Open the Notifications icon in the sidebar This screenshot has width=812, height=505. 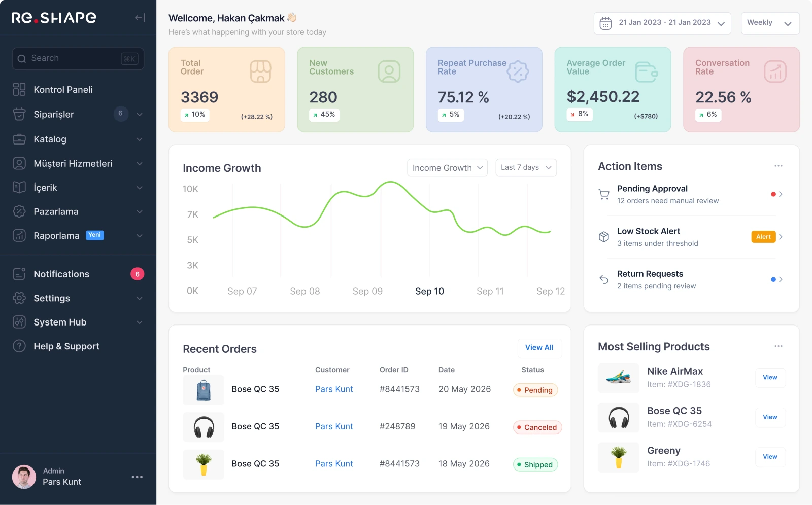[x=19, y=274]
